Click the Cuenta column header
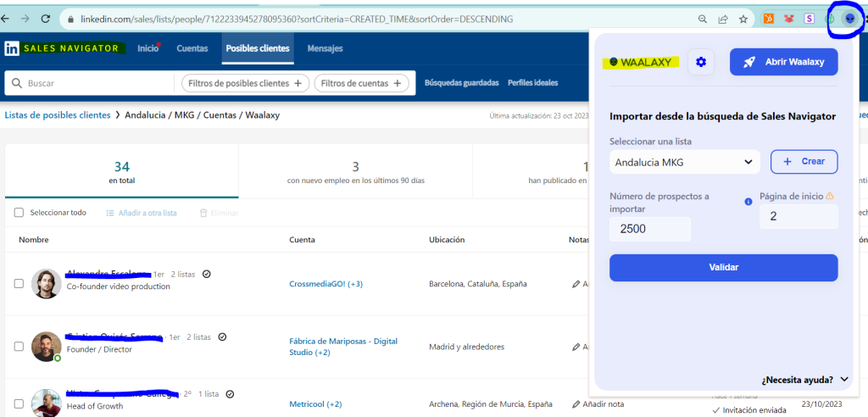 (x=302, y=240)
